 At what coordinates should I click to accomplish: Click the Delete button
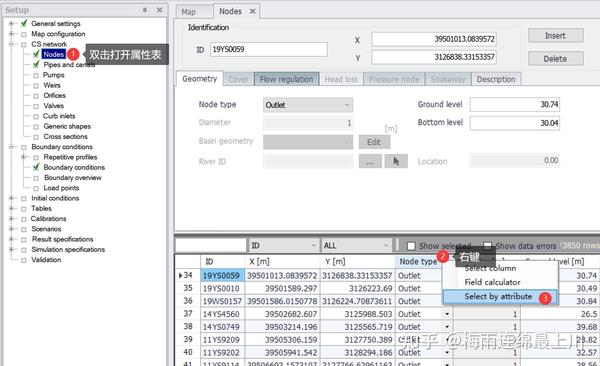tap(556, 59)
